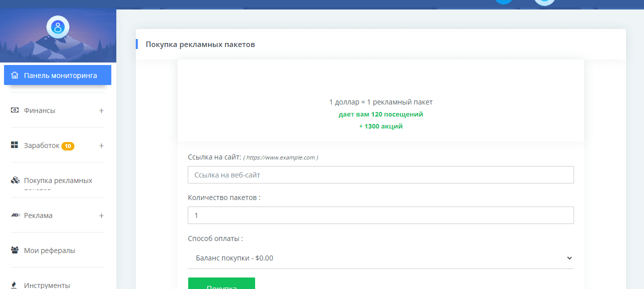Click the user profile avatar icon

point(58,27)
